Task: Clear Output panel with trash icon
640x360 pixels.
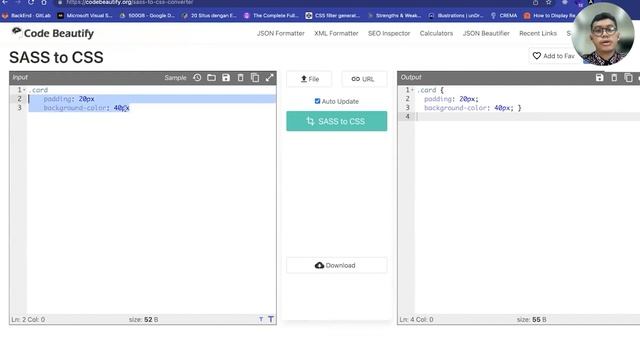Action: point(614,78)
